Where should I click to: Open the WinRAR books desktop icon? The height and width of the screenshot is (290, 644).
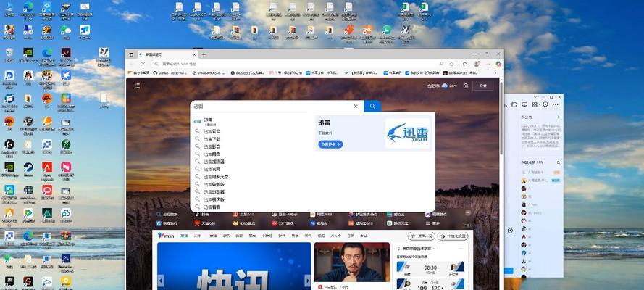[66, 237]
